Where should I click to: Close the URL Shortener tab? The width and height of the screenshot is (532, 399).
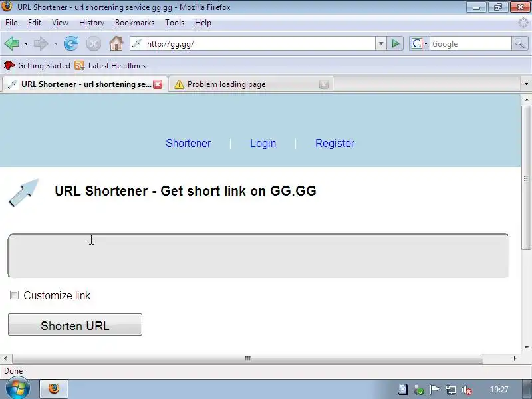click(158, 84)
